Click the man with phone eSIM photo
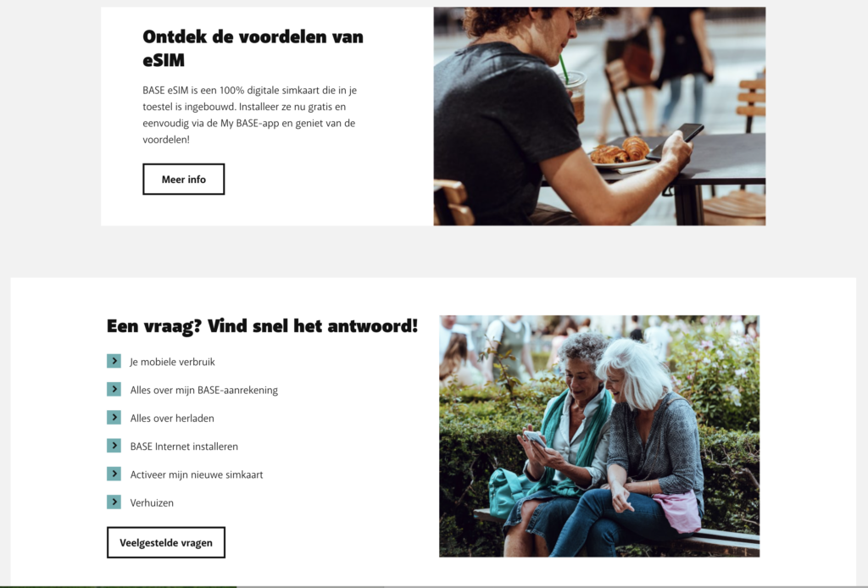 pos(599,116)
